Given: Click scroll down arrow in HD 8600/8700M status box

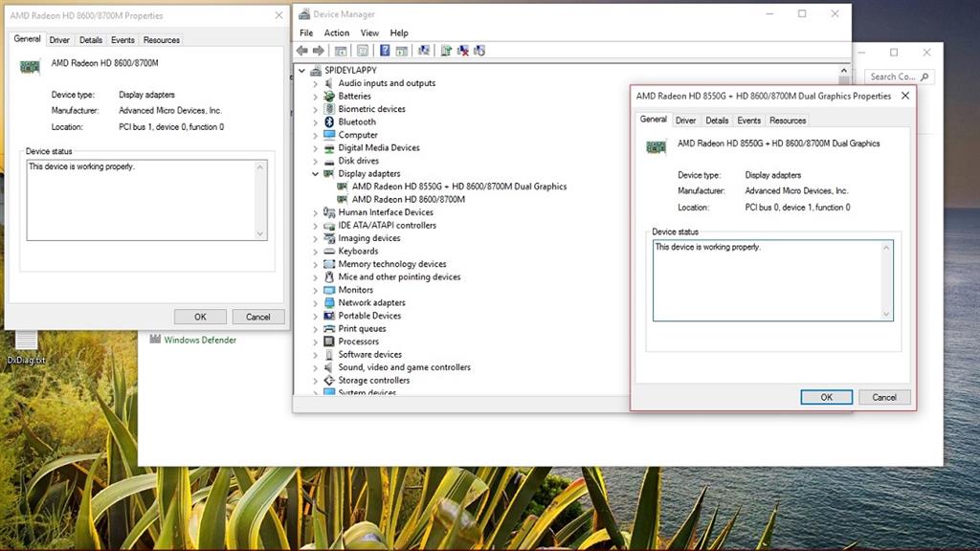Looking at the screenshot, I should 260,234.
